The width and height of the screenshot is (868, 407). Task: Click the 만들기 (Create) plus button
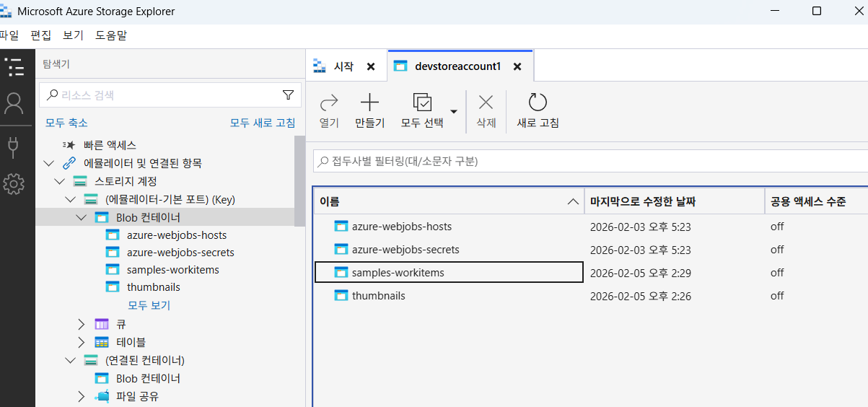(369, 111)
